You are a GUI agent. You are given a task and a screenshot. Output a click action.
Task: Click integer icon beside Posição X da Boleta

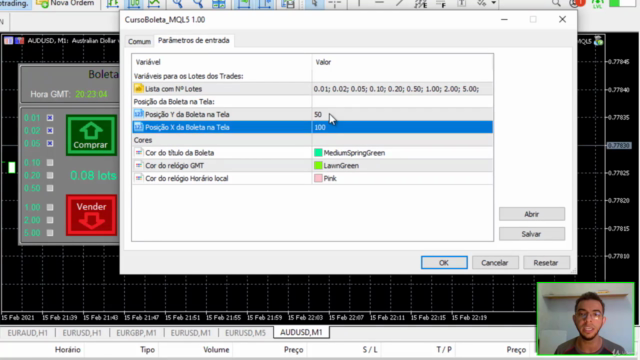(x=138, y=127)
